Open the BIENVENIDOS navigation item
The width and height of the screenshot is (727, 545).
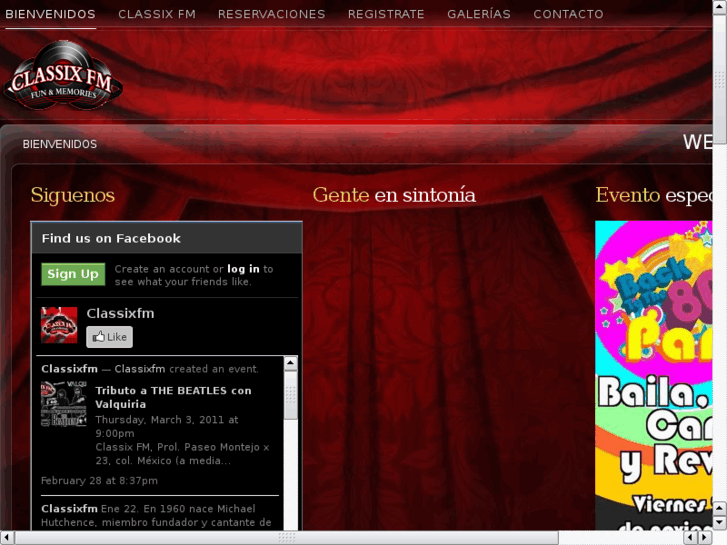pyautogui.click(x=50, y=14)
